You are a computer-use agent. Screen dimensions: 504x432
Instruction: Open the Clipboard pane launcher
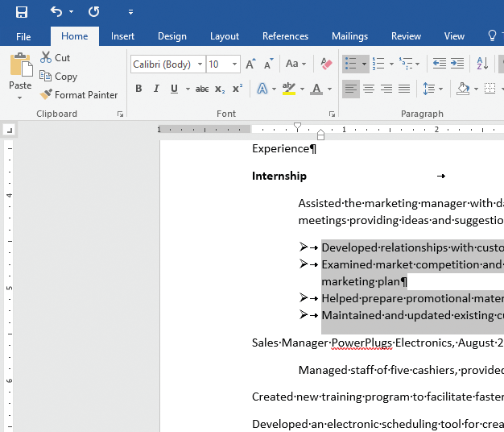tap(120, 114)
